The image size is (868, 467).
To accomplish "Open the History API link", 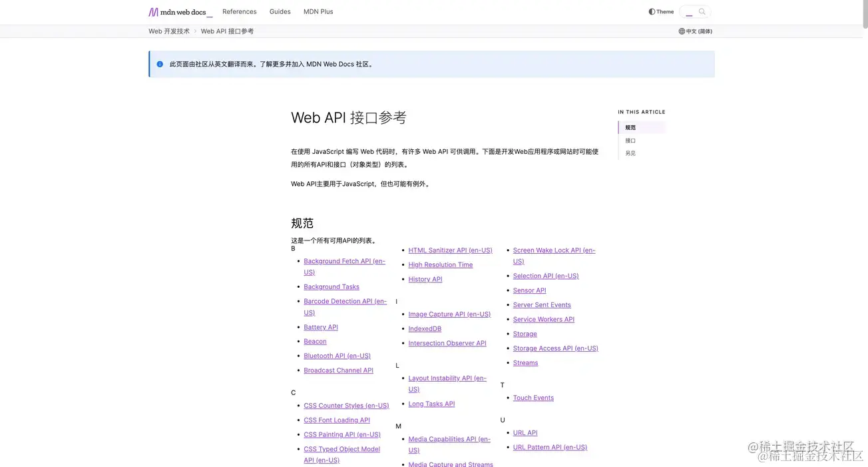I will (x=425, y=279).
